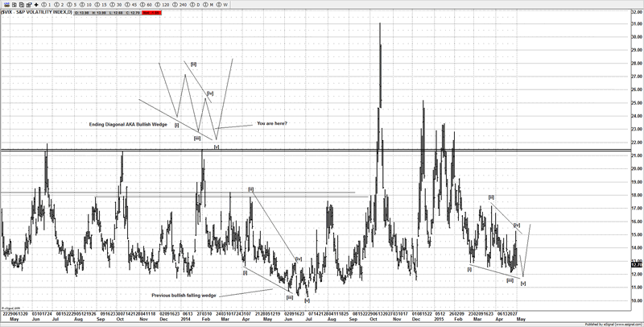Select 'Ending Diagonal AKA Bullish Wedge' label

pos(128,125)
